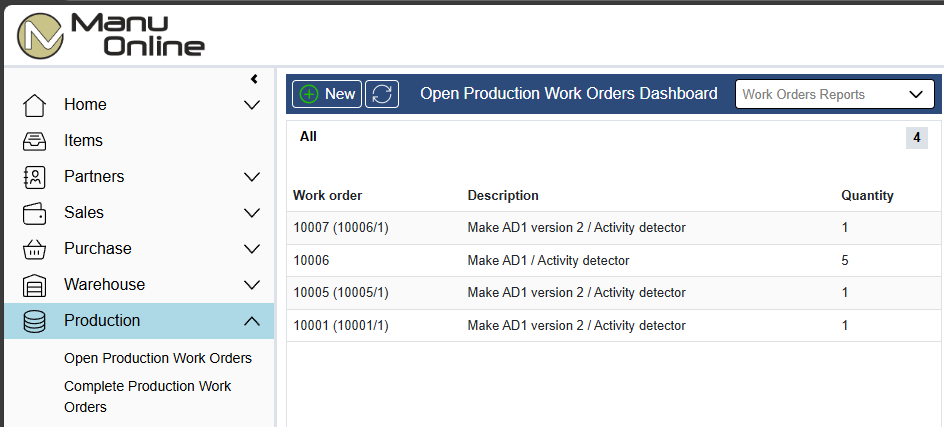Refresh the work orders dashboard
The image size is (944, 427).
pos(382,94)
